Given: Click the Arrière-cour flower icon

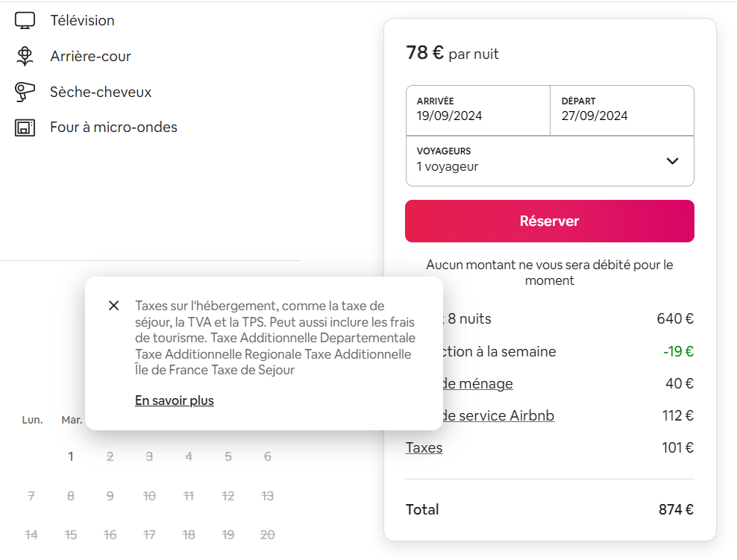Looking at the screenshot, I should pos(25,55).
